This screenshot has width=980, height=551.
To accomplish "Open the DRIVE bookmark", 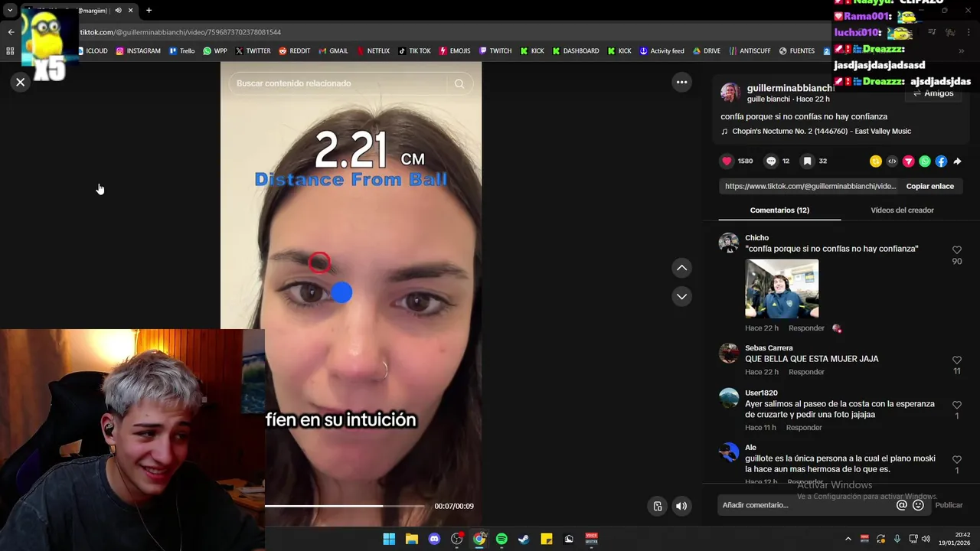I will tap(707, 51).
